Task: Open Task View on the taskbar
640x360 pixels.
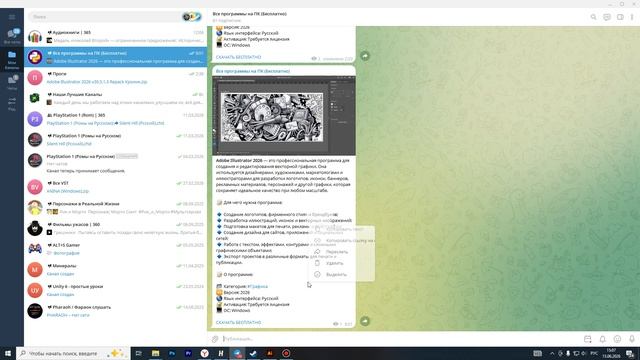Action: (138, 353)
